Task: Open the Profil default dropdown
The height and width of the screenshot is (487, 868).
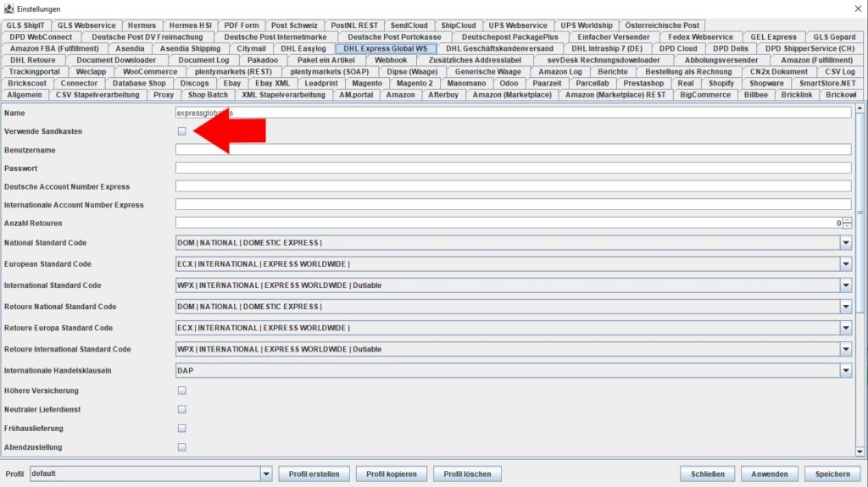Action: pos(265,473)
